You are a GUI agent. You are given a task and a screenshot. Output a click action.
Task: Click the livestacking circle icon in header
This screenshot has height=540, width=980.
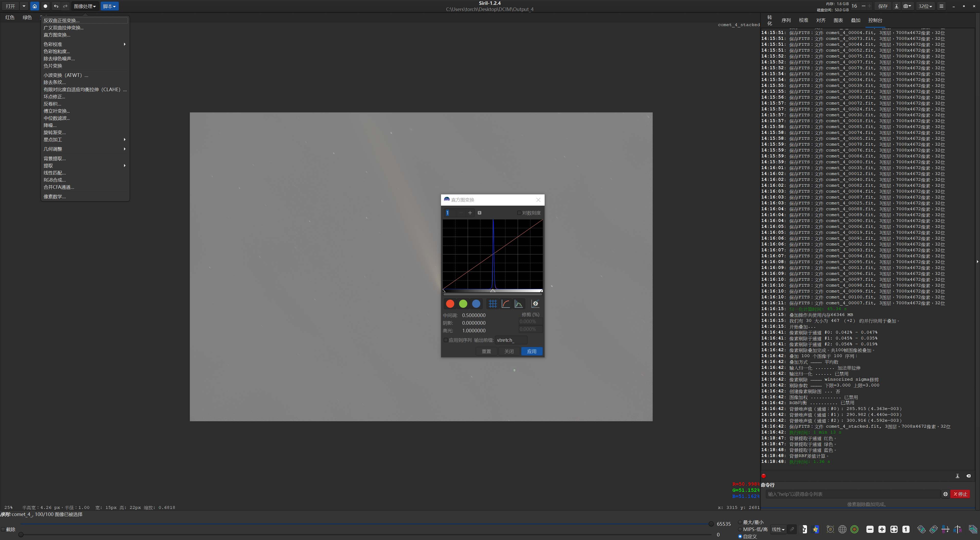click(x=45, y=6)
